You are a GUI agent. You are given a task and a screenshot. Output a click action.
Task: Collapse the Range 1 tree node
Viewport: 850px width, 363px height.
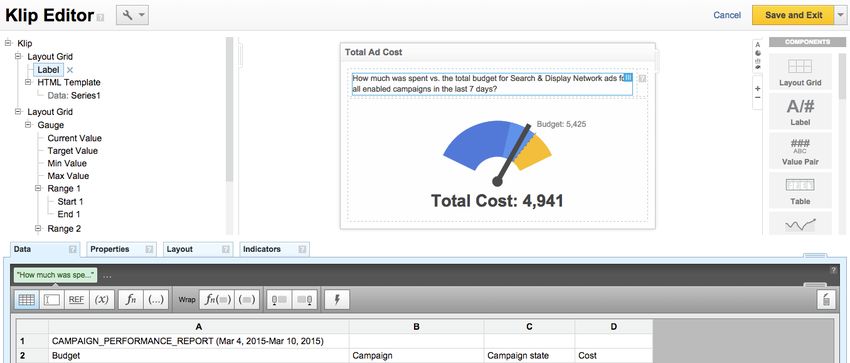point(38,189)
